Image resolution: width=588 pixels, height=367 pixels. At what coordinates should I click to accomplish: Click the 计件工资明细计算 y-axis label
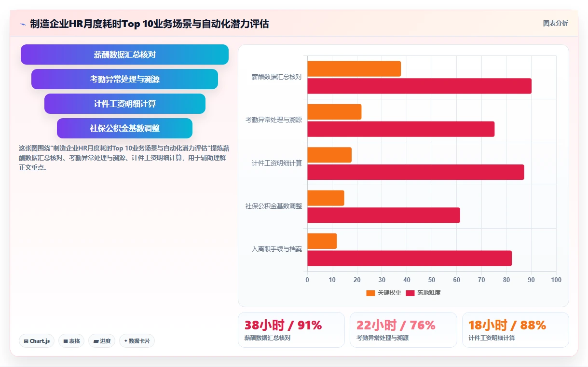coord(277,163)
